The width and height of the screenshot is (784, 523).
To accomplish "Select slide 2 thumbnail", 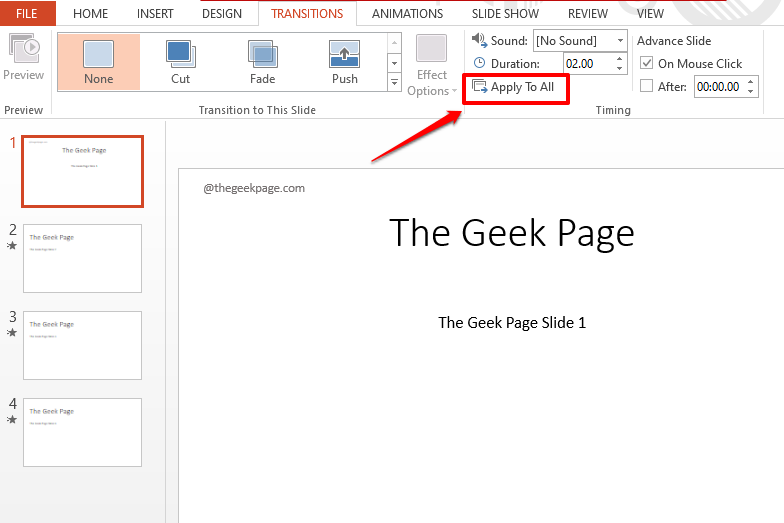I will tap(82, 258).
